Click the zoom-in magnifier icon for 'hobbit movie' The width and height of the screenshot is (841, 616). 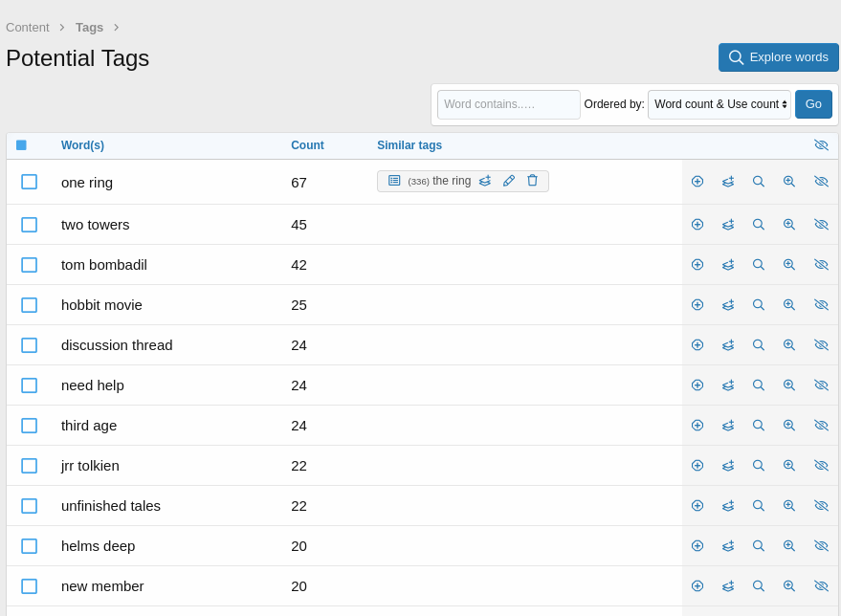[x=789, y=305]
